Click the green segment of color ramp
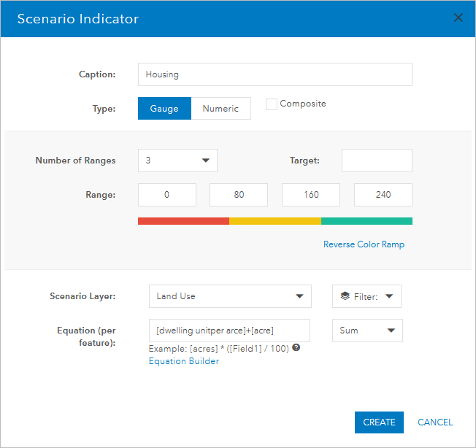 [366, 221]
